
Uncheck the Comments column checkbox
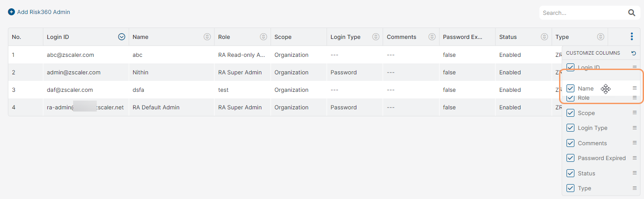point(570,143)
